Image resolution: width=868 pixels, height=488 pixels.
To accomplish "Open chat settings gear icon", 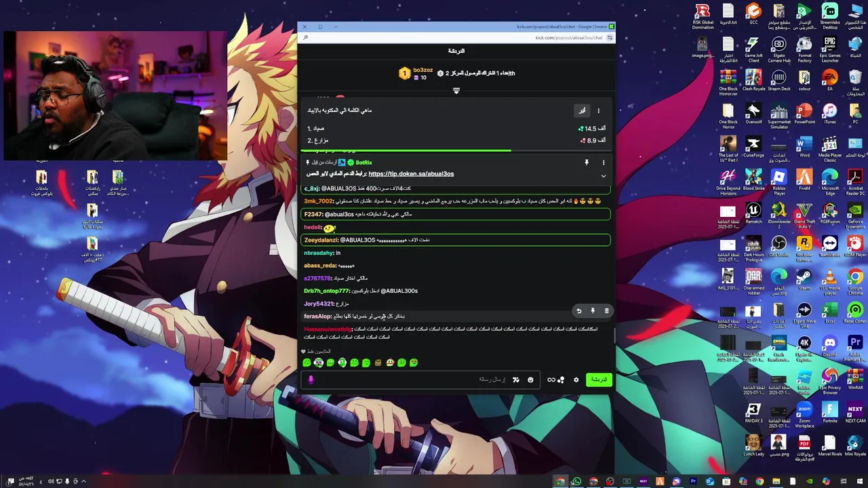I will click(x=576, y=380).
